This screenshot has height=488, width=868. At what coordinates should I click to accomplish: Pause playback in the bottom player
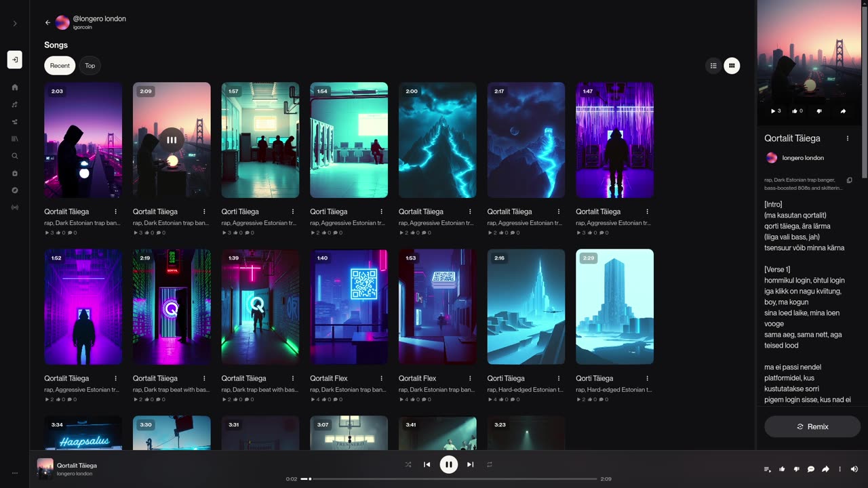449,464
